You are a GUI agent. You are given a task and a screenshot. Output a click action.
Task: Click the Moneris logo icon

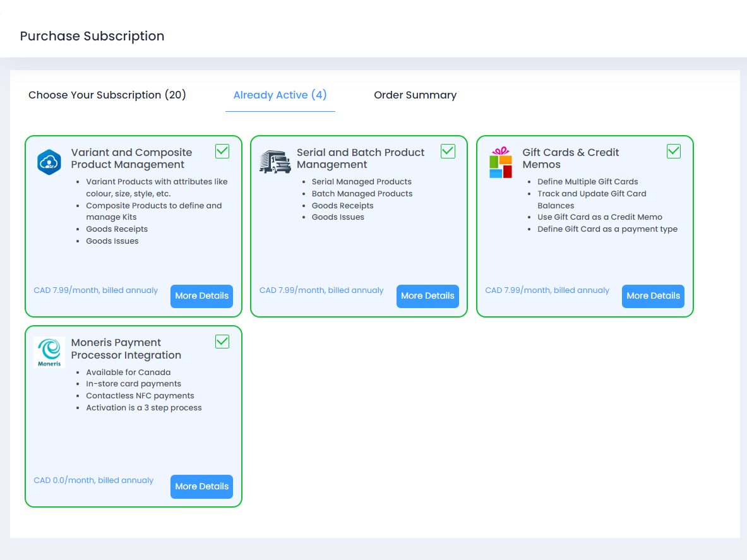click(x=49, y=352)
